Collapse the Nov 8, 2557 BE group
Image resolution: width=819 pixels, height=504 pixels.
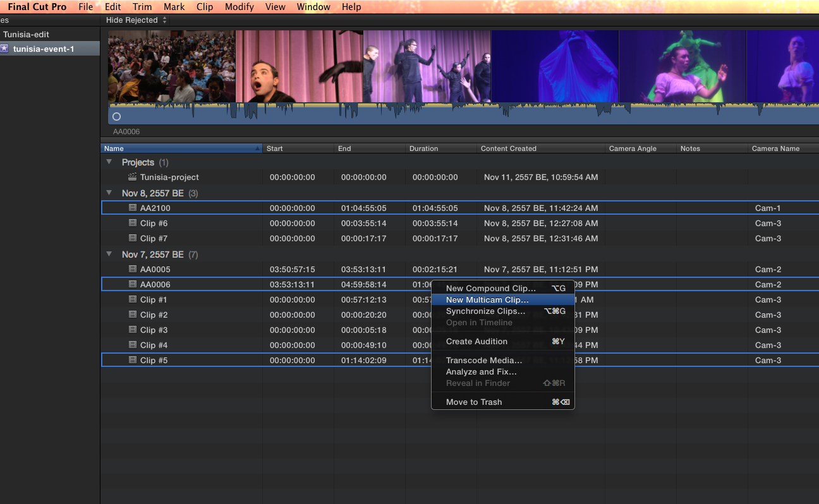109,193
